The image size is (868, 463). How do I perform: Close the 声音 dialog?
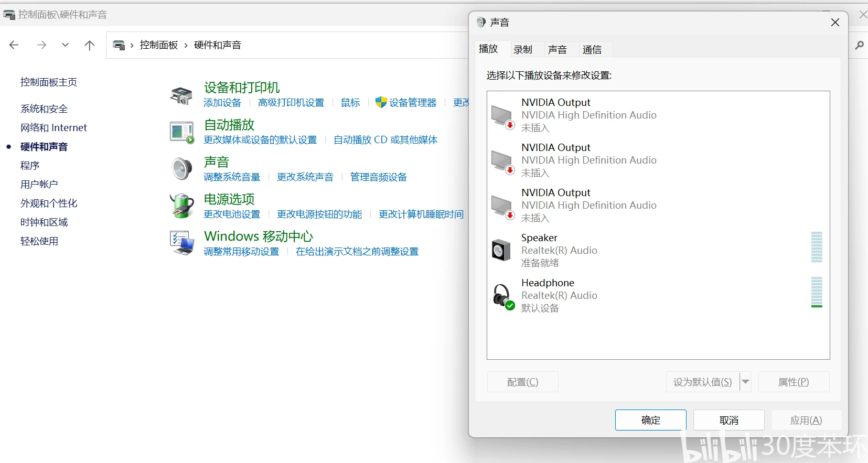pos(835,22)
